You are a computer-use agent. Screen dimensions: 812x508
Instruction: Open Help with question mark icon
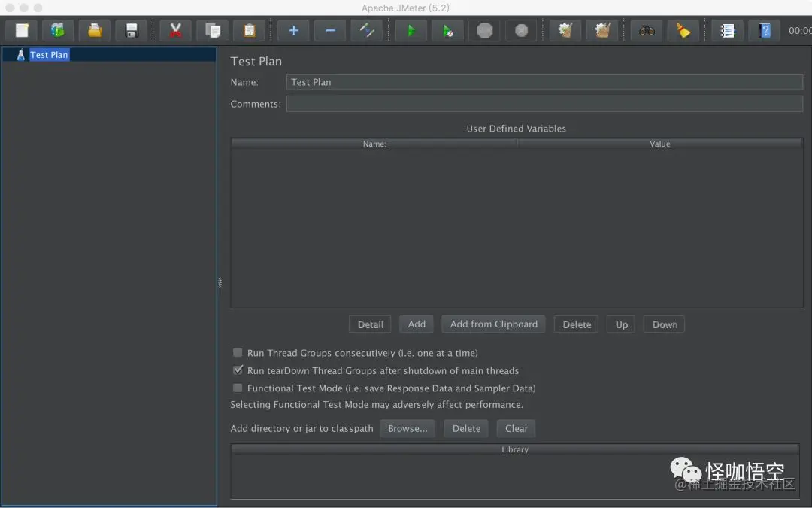pos(765,31)
